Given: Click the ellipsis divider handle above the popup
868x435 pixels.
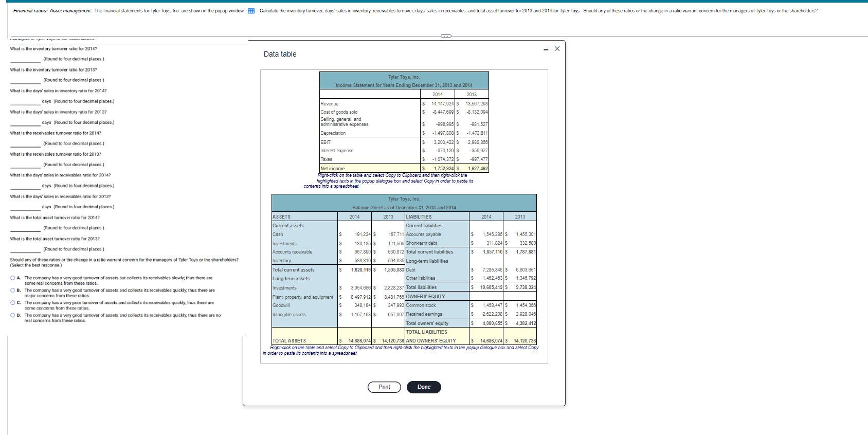Looking at the screenshot, I should click(x=445, y=36).
